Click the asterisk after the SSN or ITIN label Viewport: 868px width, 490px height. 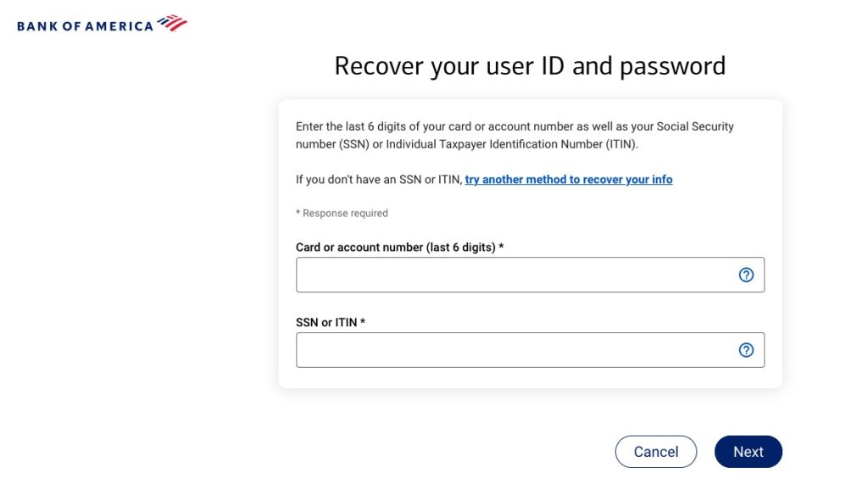tap(363, 321)
